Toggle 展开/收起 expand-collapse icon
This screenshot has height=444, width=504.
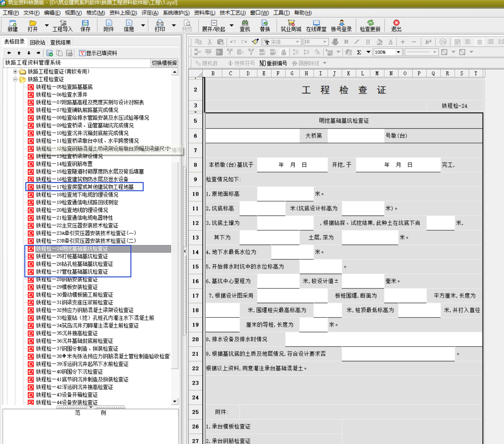pos(214,23)
